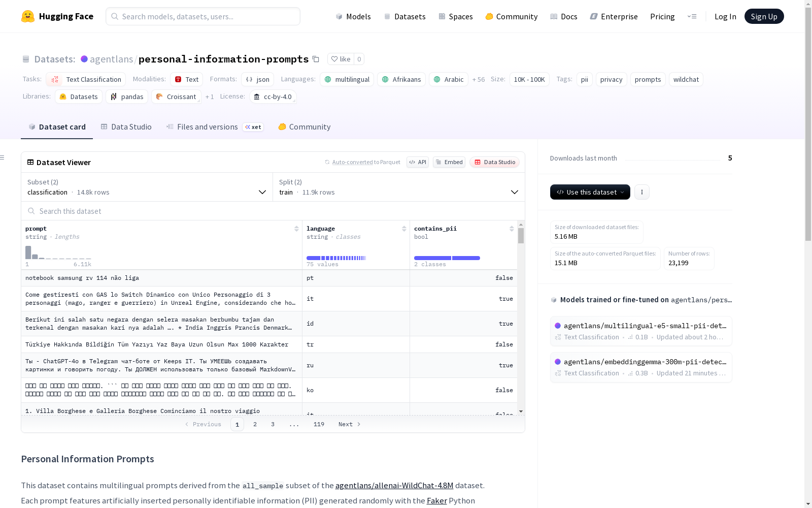Click the Embed button
Screen dimensions: 812x508
coord(449,162)
